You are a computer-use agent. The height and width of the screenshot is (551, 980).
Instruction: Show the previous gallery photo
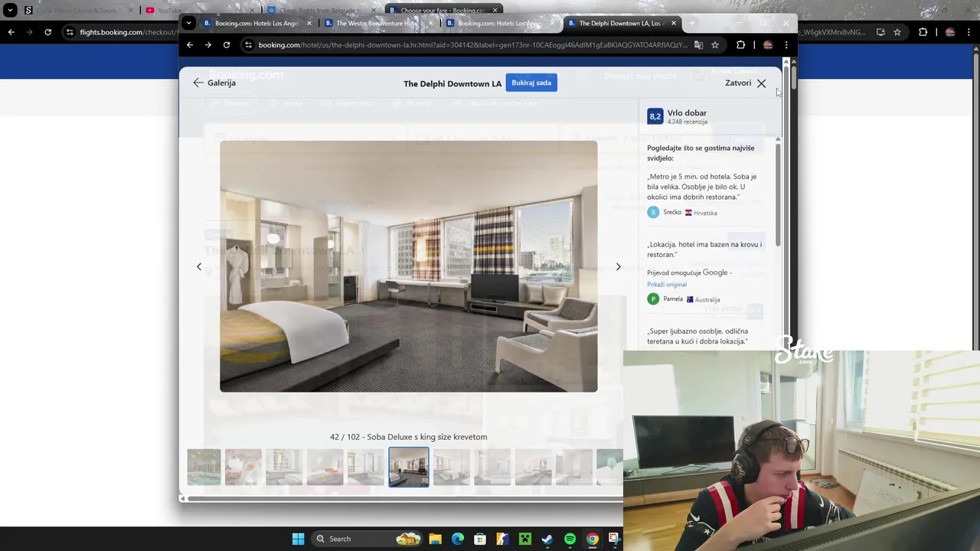point(199,266)
